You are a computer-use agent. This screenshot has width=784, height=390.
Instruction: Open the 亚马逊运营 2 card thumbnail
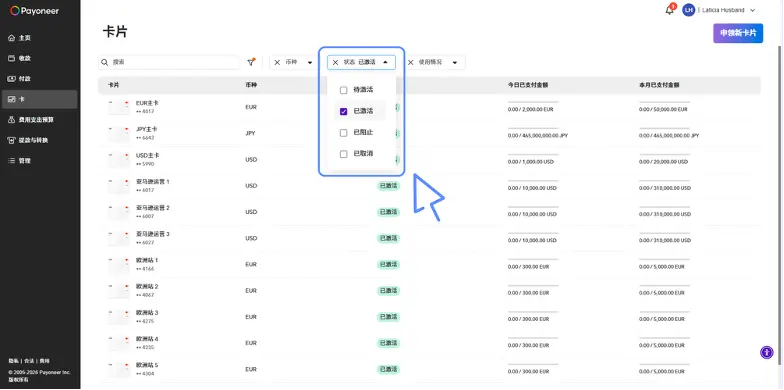click(x=118, y=212)
